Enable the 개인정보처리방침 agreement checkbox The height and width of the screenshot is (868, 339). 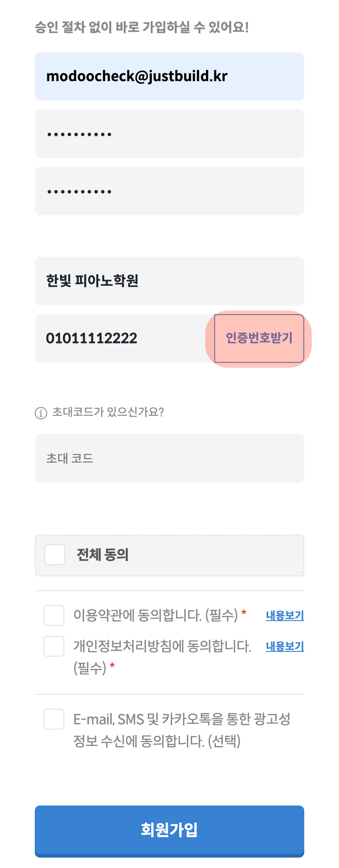click(x=54, y=646)
